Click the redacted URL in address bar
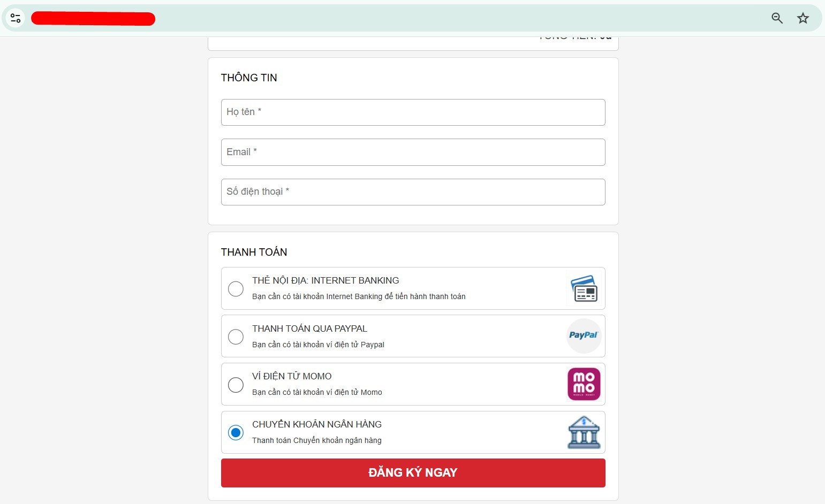Screen dimensions: 825x504 pyautogui.click(x=93, y=19)
